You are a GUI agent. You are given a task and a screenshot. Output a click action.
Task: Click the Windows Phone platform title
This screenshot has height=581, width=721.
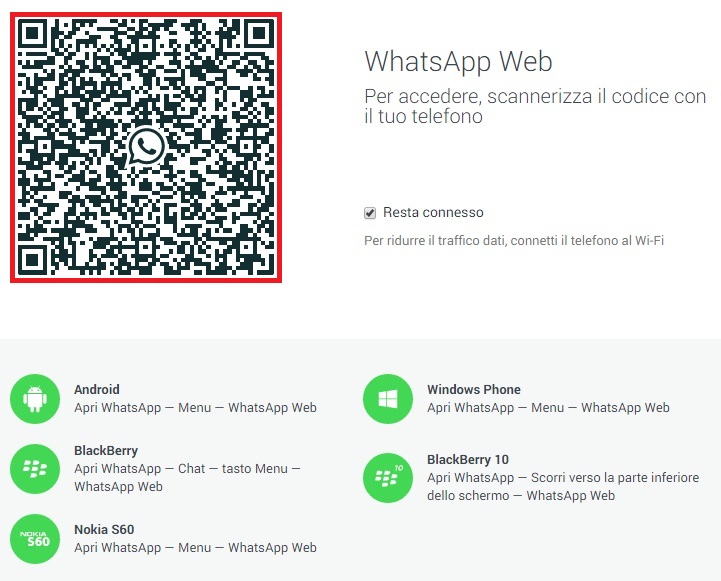[x=474, y=389]
